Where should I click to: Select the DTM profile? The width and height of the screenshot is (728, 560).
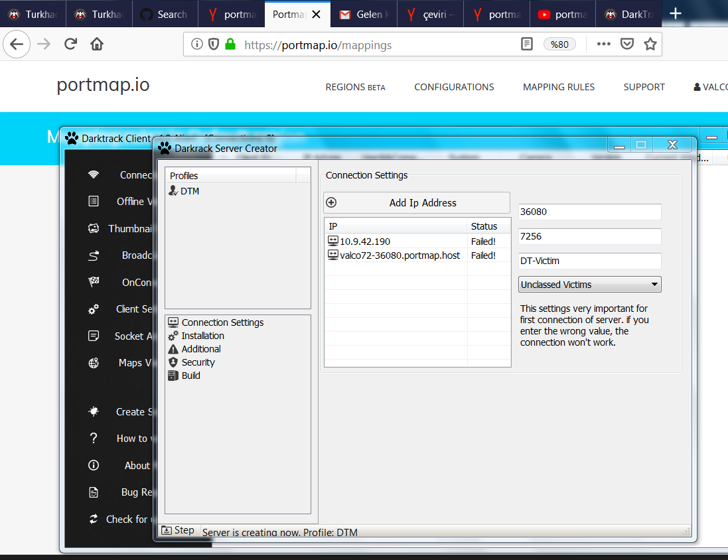coord(184,191)
